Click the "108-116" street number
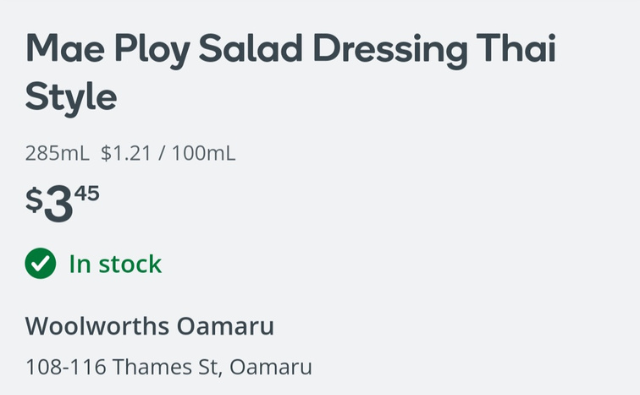 66,366
